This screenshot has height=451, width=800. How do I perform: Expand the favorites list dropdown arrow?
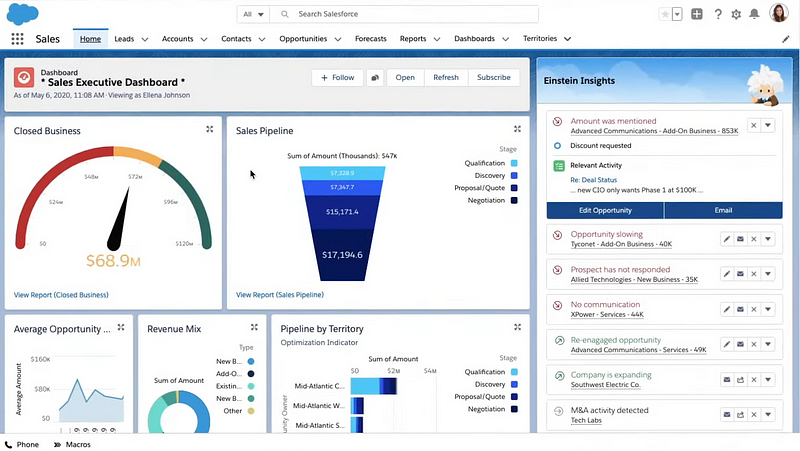pos(677,14)
